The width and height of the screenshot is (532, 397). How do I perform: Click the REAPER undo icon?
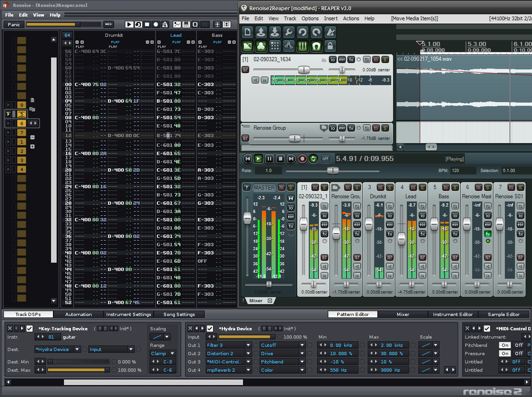coord(302,32)
